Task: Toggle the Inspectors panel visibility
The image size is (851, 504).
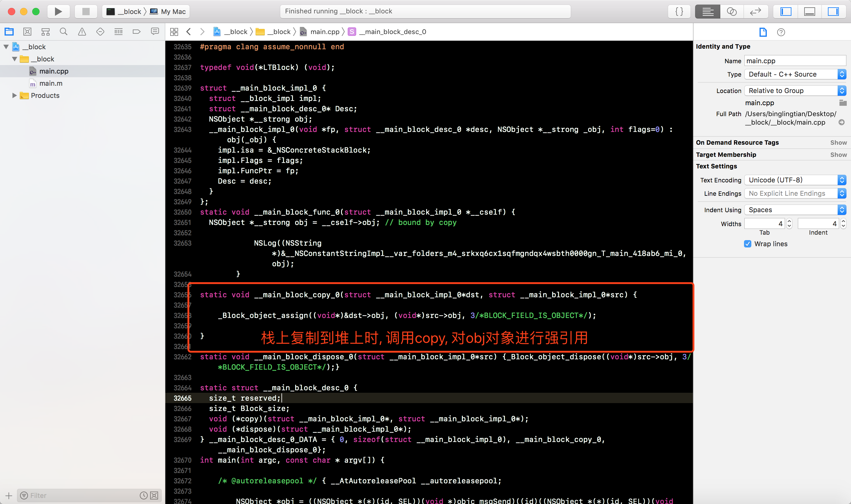Action: pyautogui.click(x=833, y=12)
